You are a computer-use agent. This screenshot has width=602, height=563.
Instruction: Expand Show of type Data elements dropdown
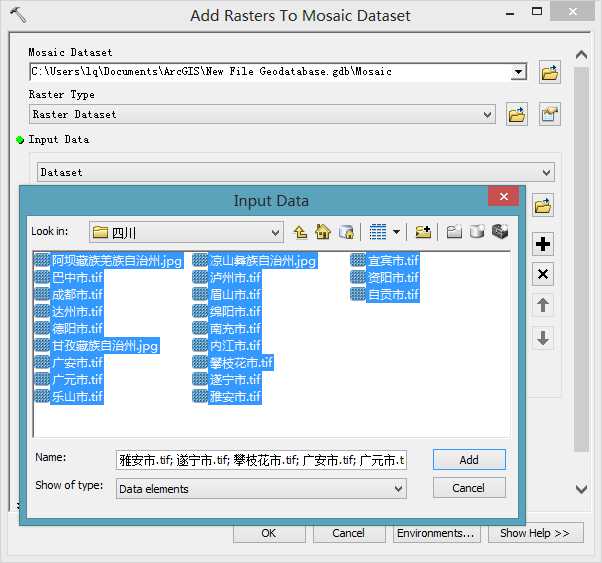click(x=399, y=489)
